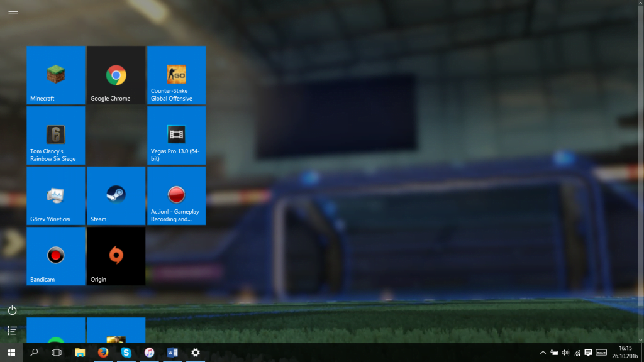Show the All apps list
Viewport: 644px width, 362px height.
tap(12, 331)
